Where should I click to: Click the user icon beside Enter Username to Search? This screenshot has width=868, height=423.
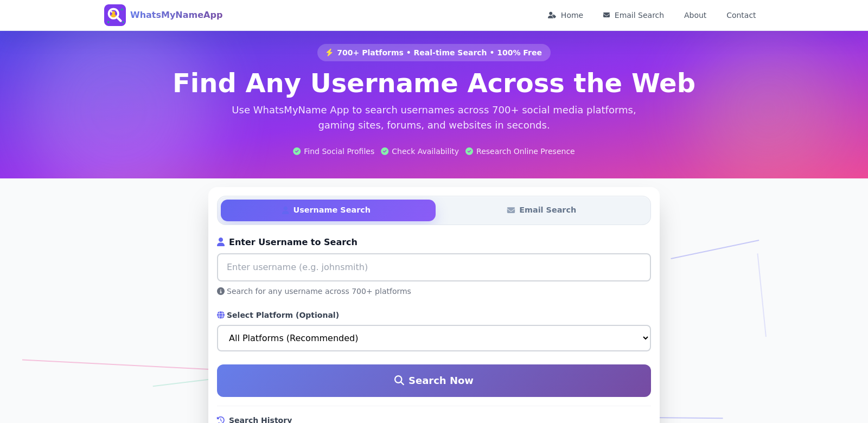221,242
